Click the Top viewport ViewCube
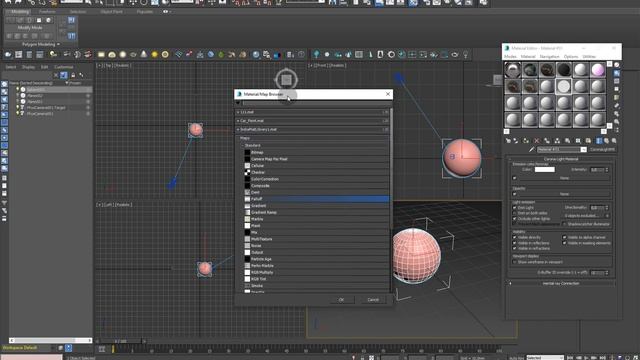Viewport: 640px width, 360px height. [286, 80]
